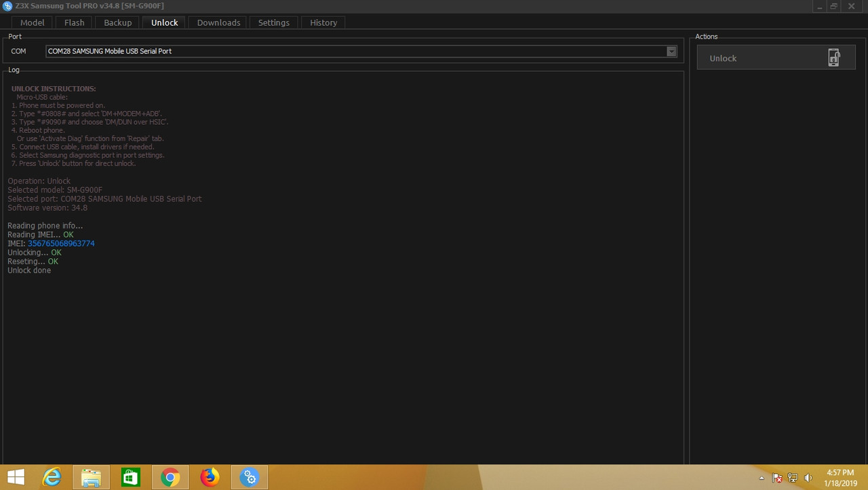Click the 'Operation: Unlock' log line
Image resolution: width=868 pixels, height=490 pixels.
coord(39,181)
